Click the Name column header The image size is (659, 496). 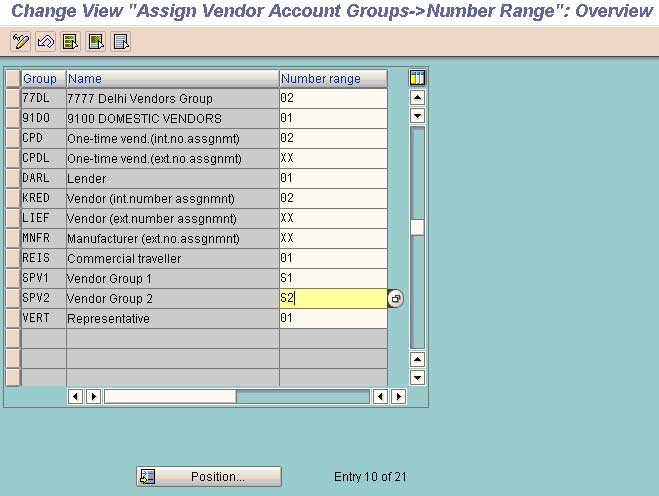[x=172, y=79]
